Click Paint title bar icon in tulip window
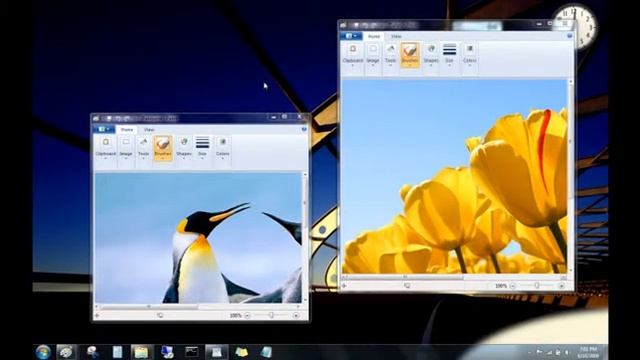 point(343,25)
